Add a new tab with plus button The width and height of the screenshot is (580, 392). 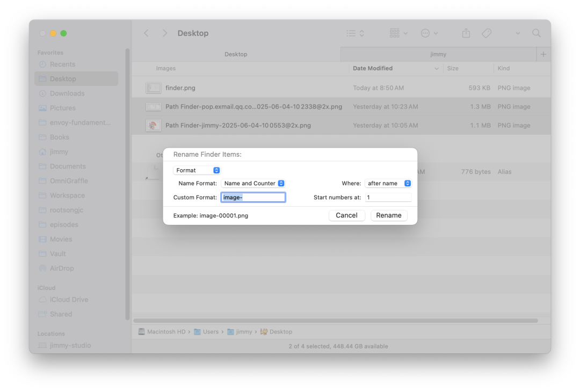click(543, 54)
